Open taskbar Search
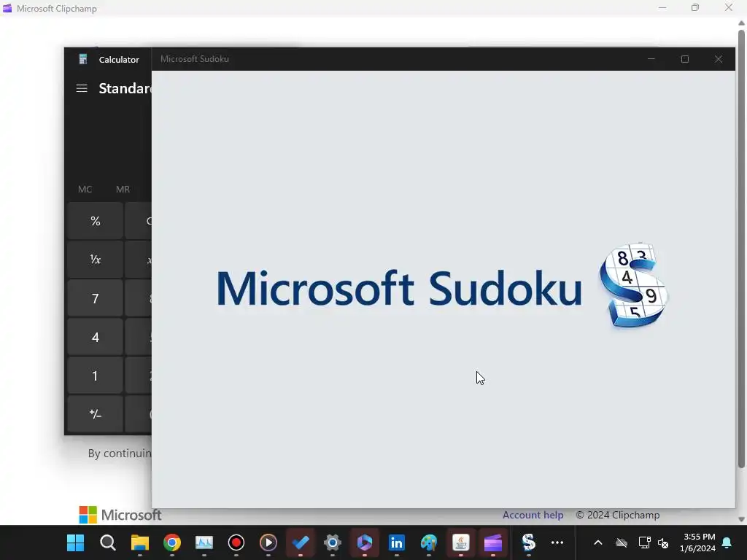The width and height of the screenshot is (747, 560). click(108, 542)
